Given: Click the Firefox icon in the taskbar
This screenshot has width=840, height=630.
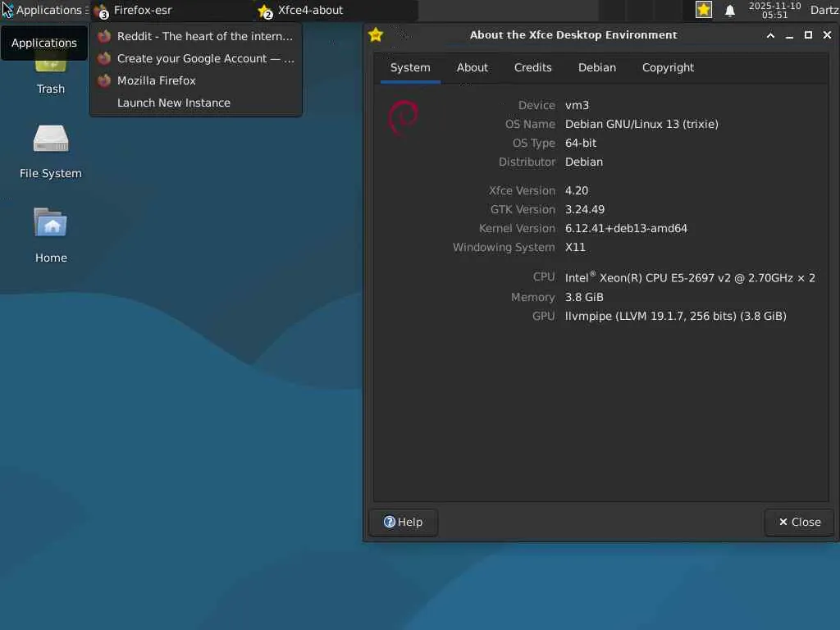Looking at the screenshot, I should [x=101, y=11].
